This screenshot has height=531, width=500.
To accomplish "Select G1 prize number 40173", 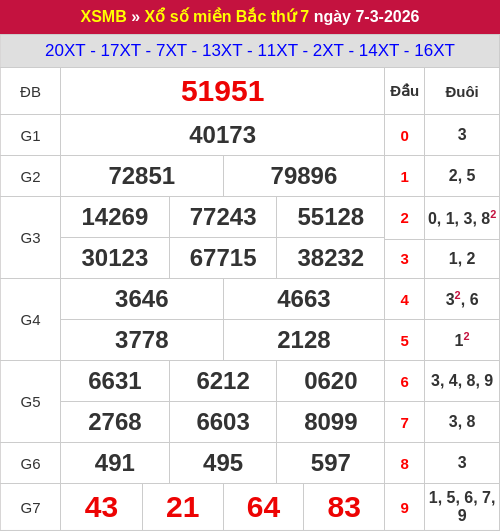I will tap(223, 135).
